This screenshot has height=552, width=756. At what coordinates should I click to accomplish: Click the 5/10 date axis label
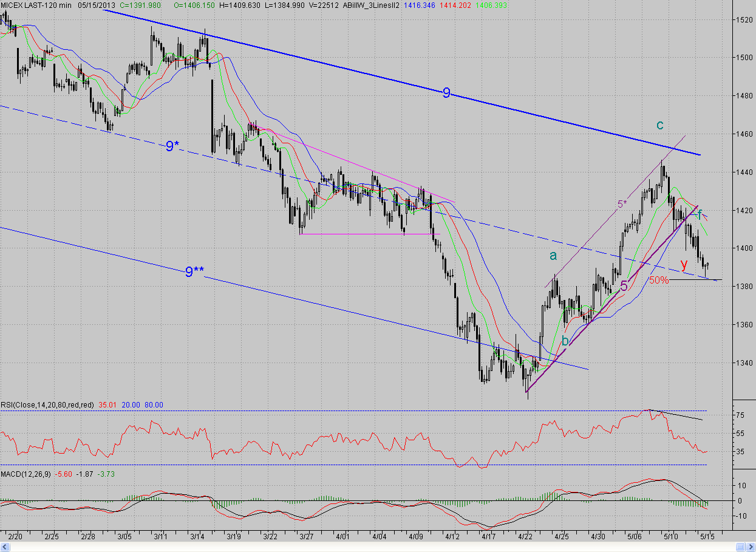point(671,537)
